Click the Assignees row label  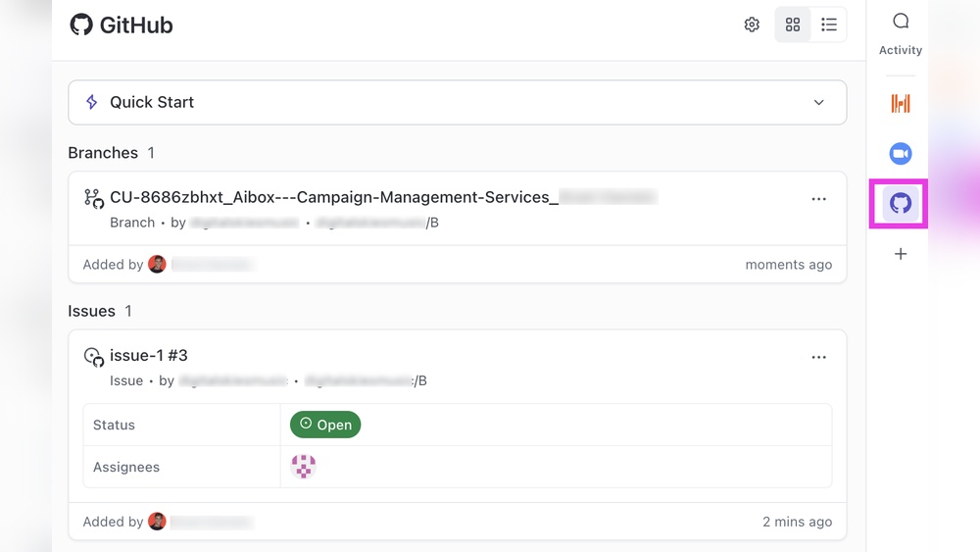(126, 467)
